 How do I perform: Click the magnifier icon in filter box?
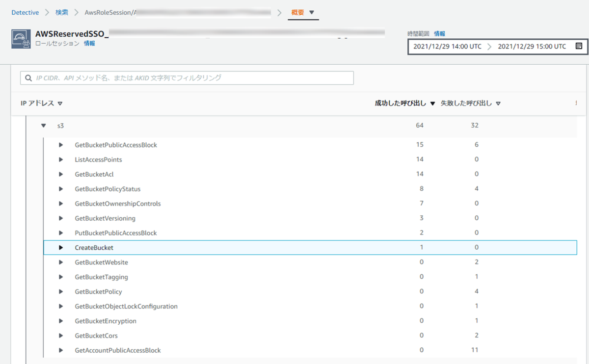[x=29, y=78]
